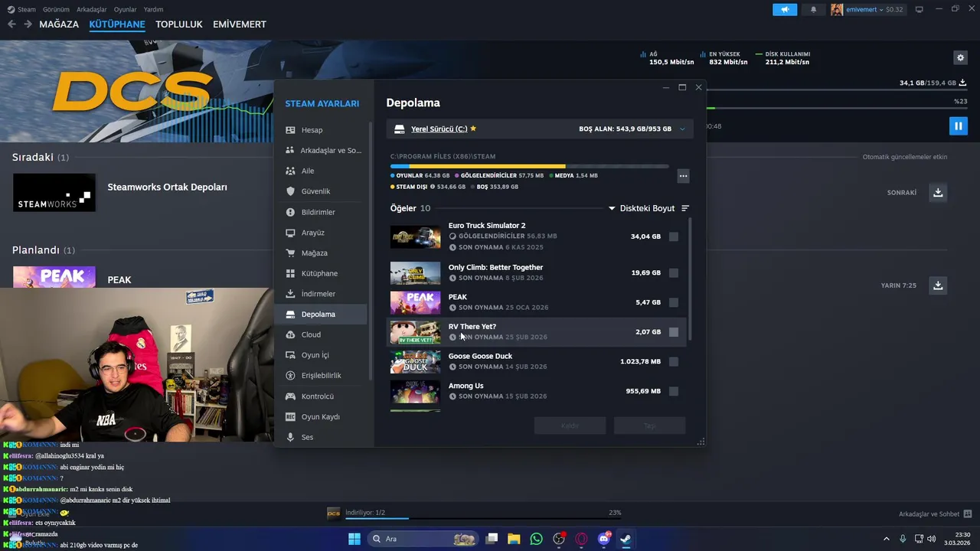This screenshot has width=980, height=551.
Task: Click sort order lines icon next to Diskteki Boyut
Action: pyautogui.click(x=685, y=208)
